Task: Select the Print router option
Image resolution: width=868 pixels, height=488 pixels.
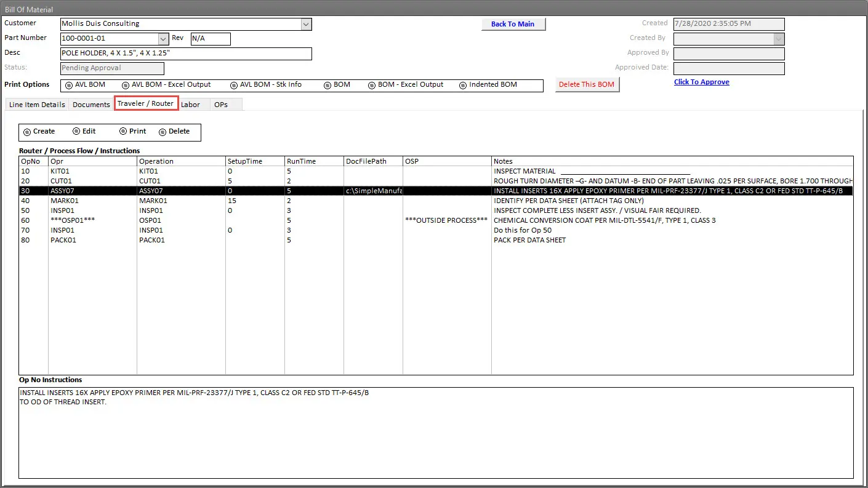Action: [123, 132]
